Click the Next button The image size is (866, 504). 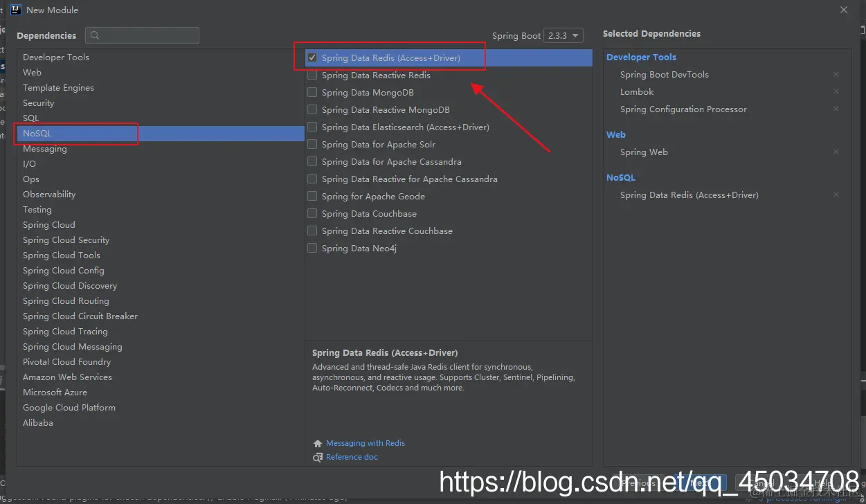coord(701,483)
